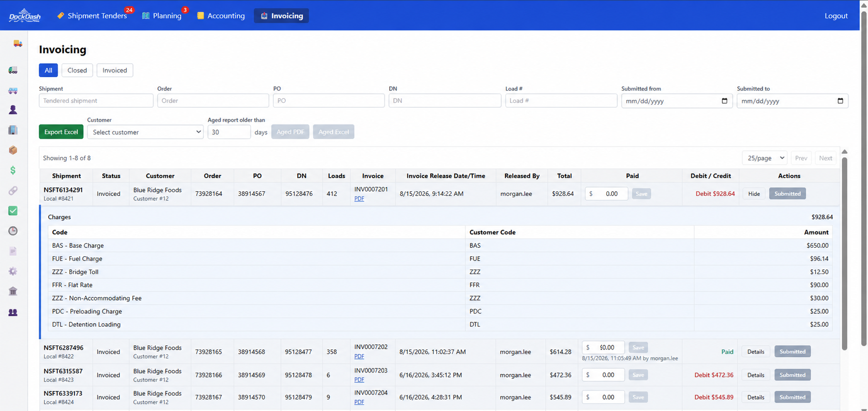Open the chain link sidebar icon
This screenshot has width=868, height=411.
[x=13, y=190]
